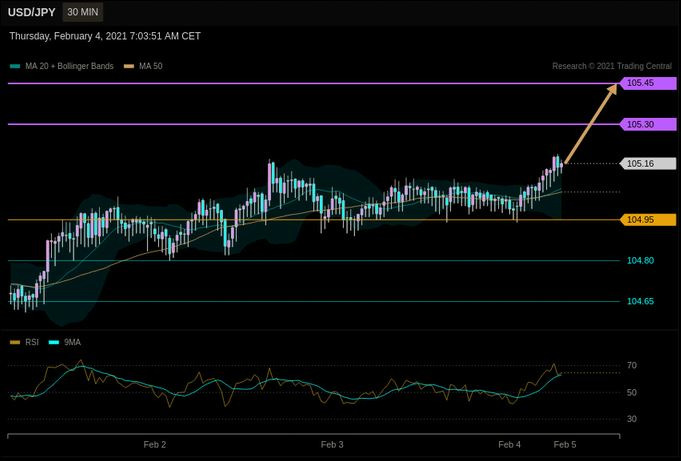Screen dimensions: 681x461
Task: Select the 105.30 resistance price tag
Action: [648, 125]
